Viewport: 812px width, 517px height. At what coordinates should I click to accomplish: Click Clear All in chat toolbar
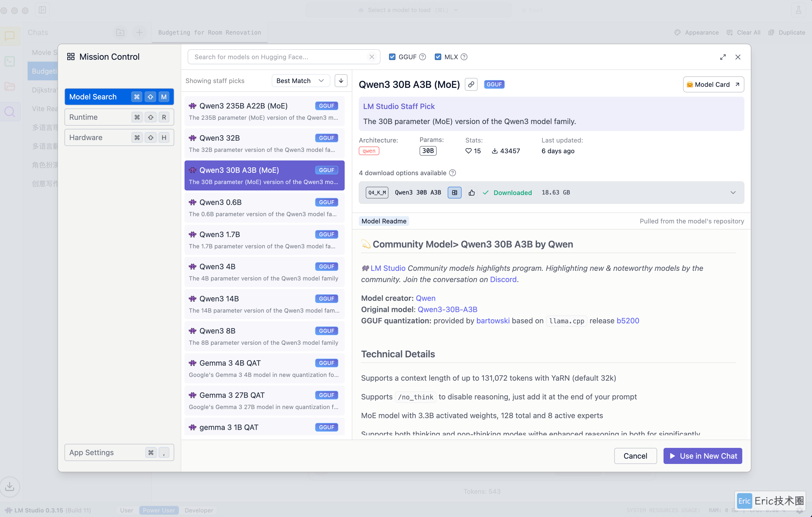(743, 32)
